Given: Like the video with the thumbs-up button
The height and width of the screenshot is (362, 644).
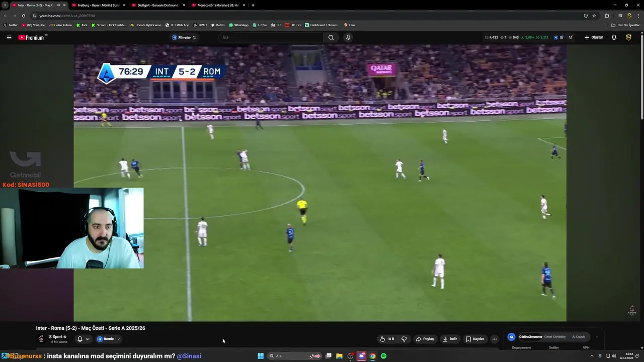Looking at the screenshot, I should [387, 339].
